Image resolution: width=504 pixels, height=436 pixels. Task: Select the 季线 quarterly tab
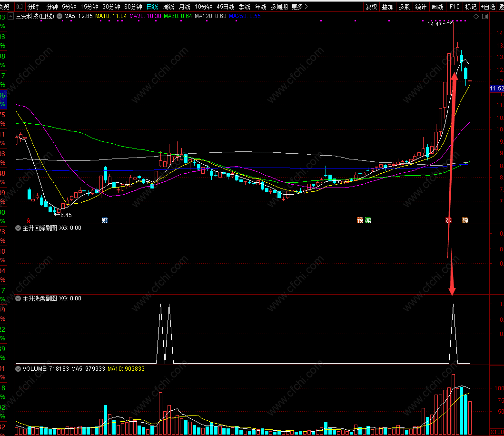tap(245, 7)
